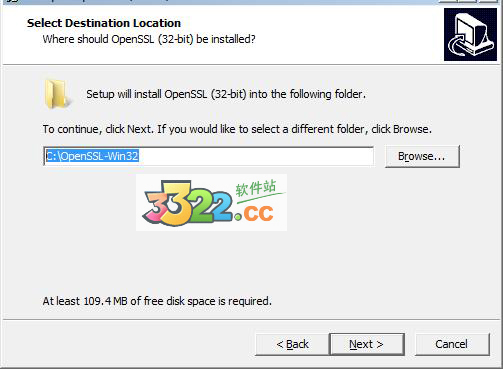Click the 'To continue, click Next' instruction
503x369 pixels.
[237, 129]
